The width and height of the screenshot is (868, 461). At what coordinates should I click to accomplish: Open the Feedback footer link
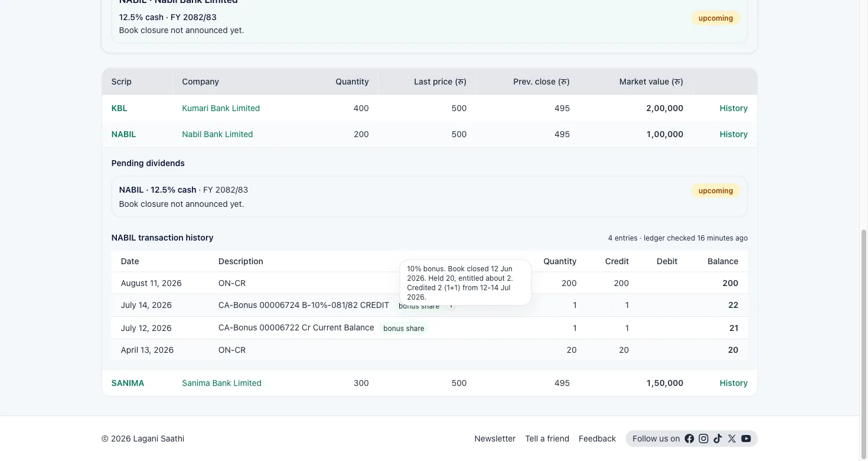pos(597,439)
